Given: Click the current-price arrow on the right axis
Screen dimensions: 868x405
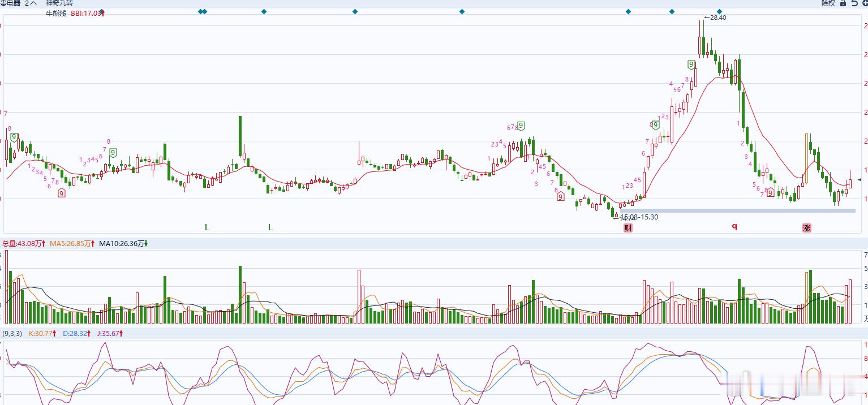Looking at the screenshot, I should (x=860, y=180).
